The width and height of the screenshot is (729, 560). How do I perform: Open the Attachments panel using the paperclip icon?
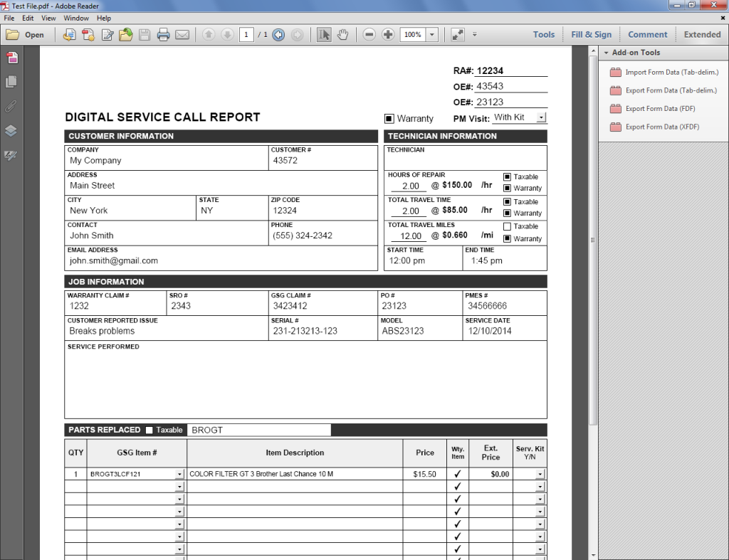click(11, 105)
